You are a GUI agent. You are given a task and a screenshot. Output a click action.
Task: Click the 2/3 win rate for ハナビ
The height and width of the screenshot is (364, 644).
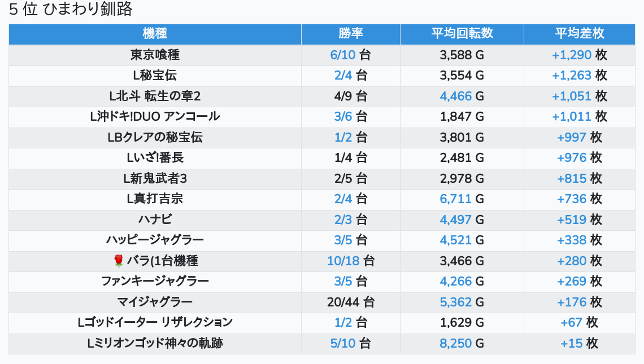point(343,220)
